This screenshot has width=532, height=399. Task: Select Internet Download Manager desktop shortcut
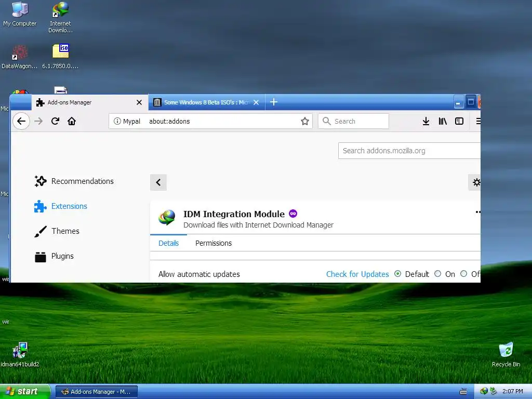[x=60, y=17]
